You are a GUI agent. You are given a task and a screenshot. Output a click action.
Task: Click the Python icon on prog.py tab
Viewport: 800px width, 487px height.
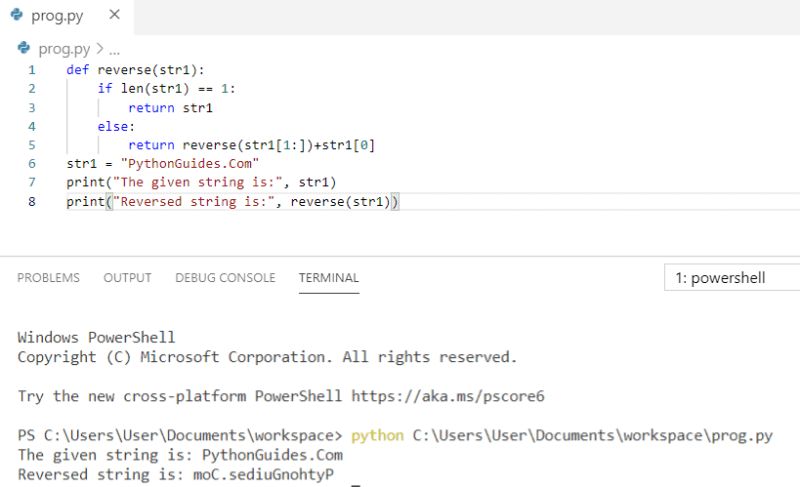(x=17, y=15)
